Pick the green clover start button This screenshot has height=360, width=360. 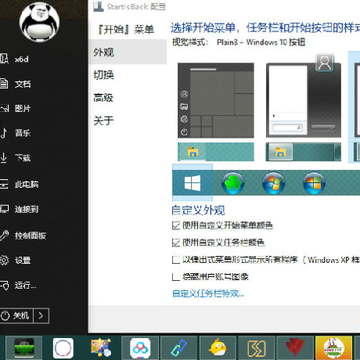coord(233,183)
